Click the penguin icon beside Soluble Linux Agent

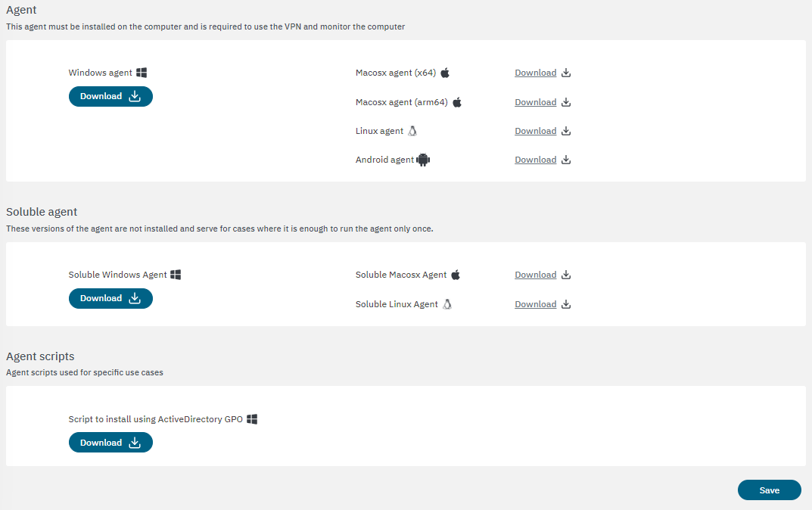447,304
